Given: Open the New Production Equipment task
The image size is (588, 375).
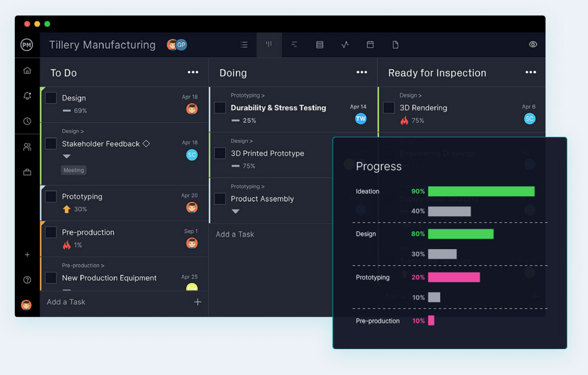Looking at the screenshot, I should tap(109, 278).
